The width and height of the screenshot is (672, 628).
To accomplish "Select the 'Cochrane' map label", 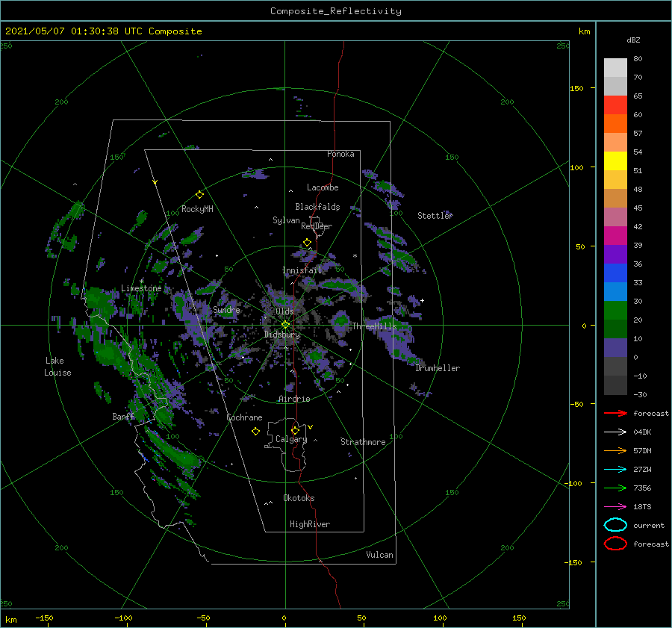I will pyautogui.click(x=244, y=417).
